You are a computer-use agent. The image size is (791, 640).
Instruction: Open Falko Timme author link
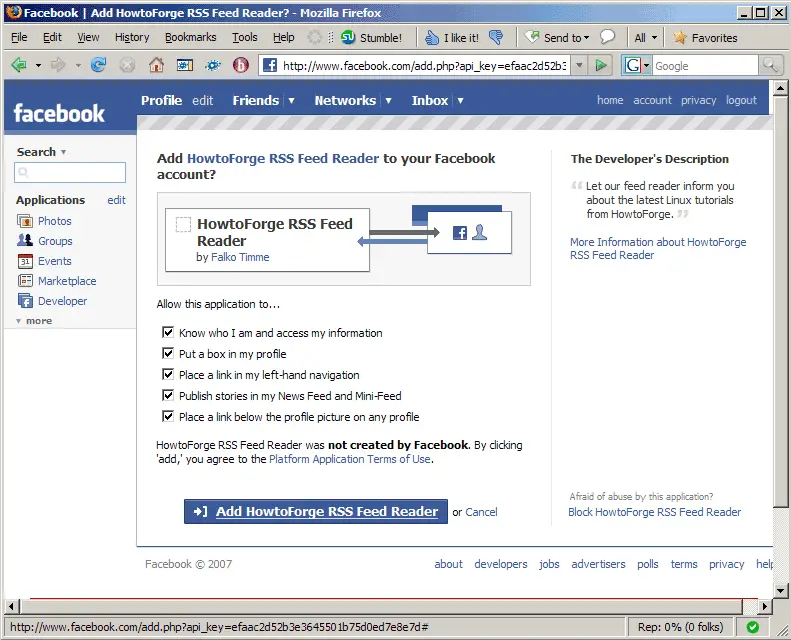[x=240, y=257]
